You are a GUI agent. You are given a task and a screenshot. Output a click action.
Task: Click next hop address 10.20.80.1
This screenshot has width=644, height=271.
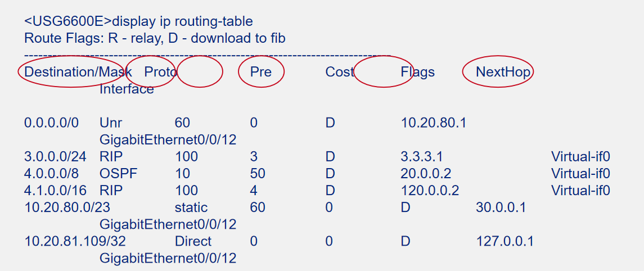pyautogui.click(x=433, y=123)
